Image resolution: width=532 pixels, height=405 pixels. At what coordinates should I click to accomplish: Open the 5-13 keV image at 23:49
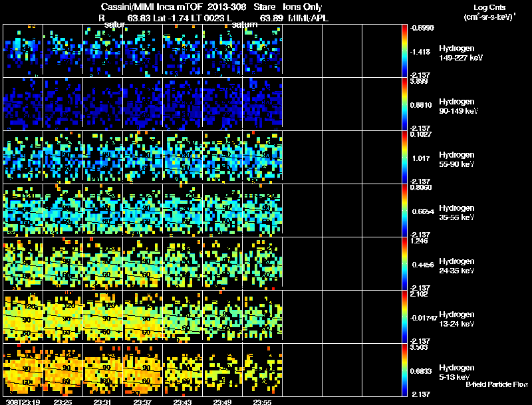(223, 370)
